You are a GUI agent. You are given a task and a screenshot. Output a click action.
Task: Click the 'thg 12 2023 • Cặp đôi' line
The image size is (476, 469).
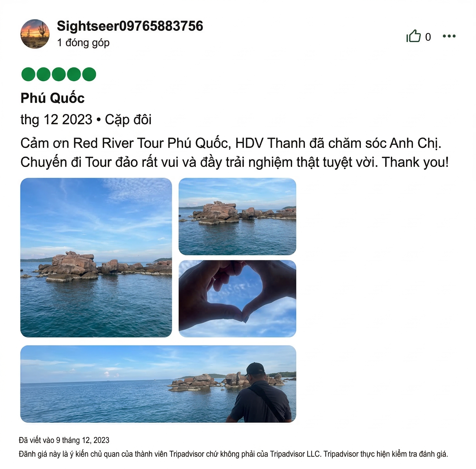click(86, 120)
